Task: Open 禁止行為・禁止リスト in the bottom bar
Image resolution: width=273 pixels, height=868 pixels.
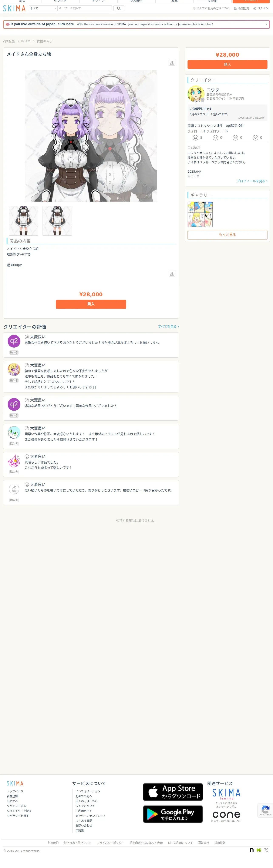Action: pyautogui.click(x=78, y=843)
